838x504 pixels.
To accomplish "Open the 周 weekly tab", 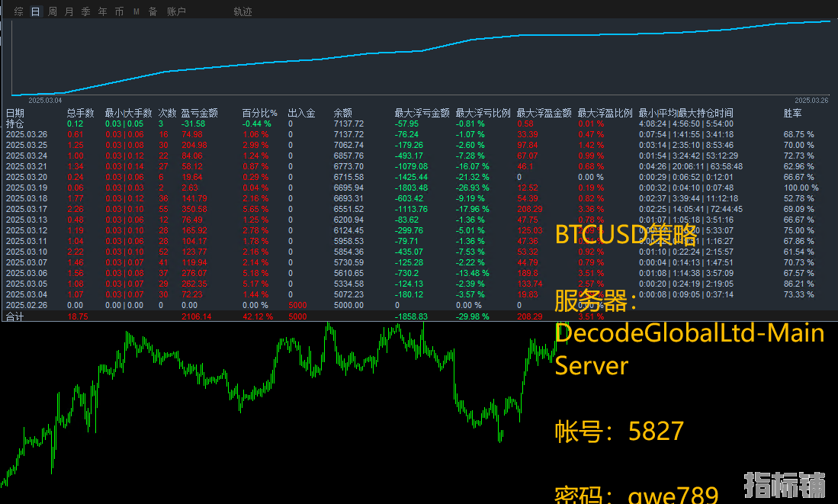I will tap(53, 11).
